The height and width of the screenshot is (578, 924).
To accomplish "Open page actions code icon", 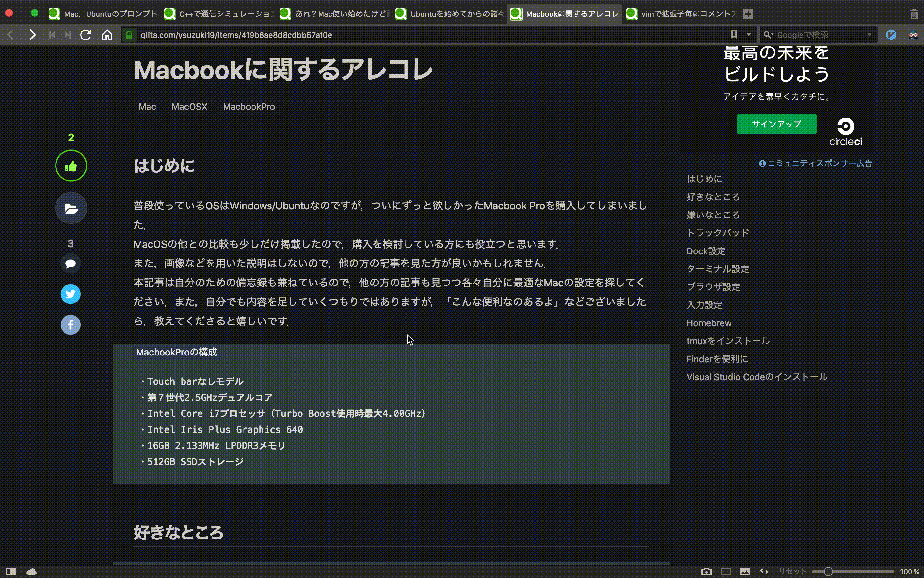I will click(764, 571).
